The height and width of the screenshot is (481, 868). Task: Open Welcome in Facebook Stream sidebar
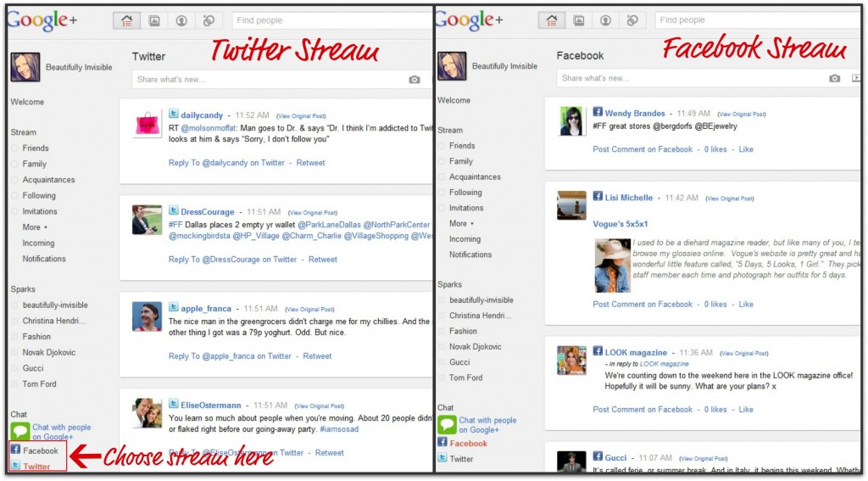pyautogui.click(x=454, y=100)
